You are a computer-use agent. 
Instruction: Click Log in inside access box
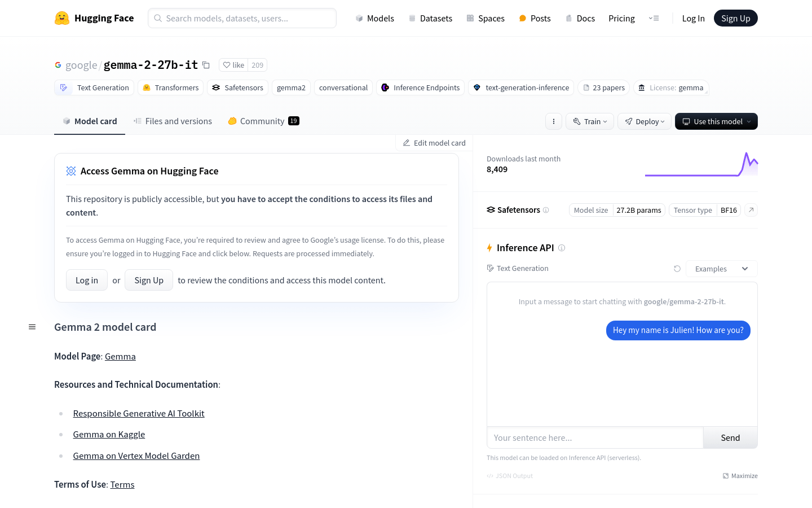point(87,280)
